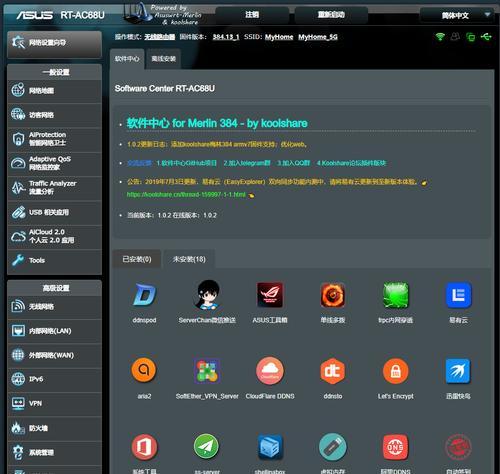The width and height of the screenshot is (500, 474).
Task: Open the red stamp 自动签到 plugin
Action: tap(458, 447)
